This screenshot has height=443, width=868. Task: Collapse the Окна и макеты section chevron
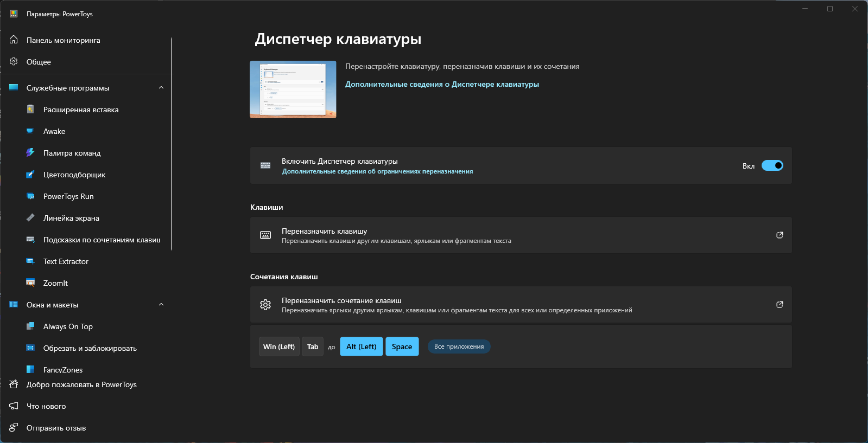coord(161,304)
